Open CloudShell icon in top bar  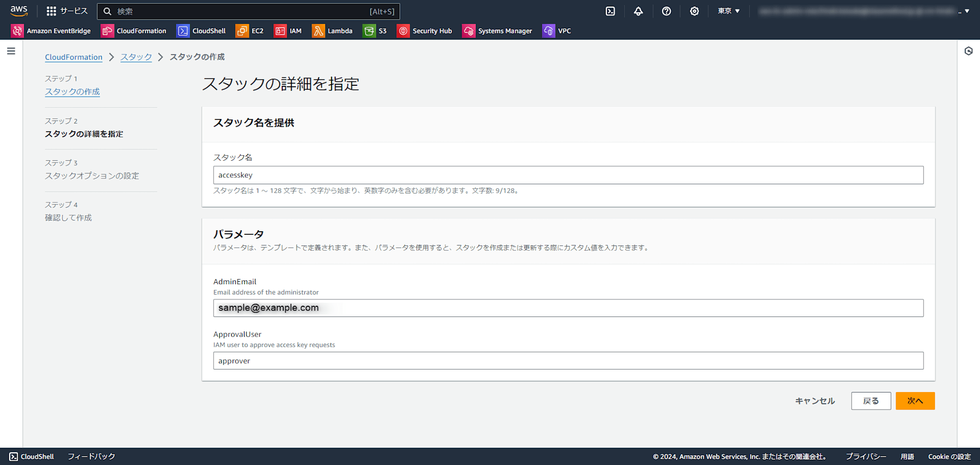[610, 11]
